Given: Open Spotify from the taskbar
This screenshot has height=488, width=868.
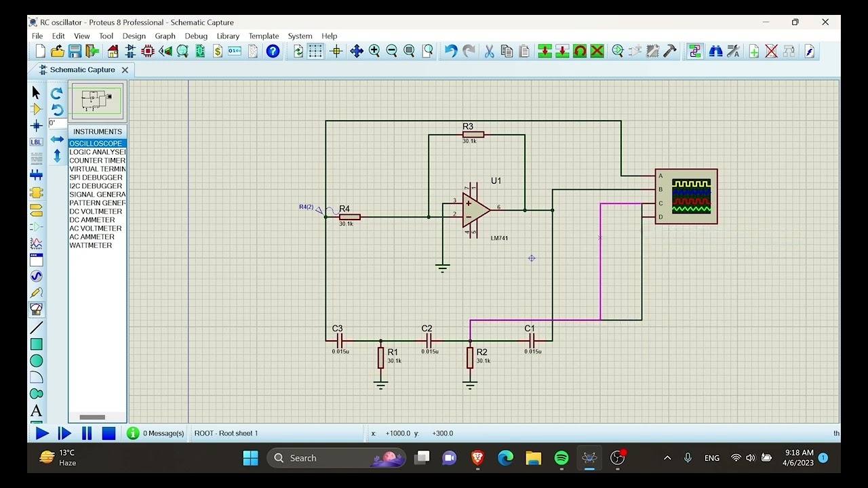Looking at the screenshot, I should (561, 458).
